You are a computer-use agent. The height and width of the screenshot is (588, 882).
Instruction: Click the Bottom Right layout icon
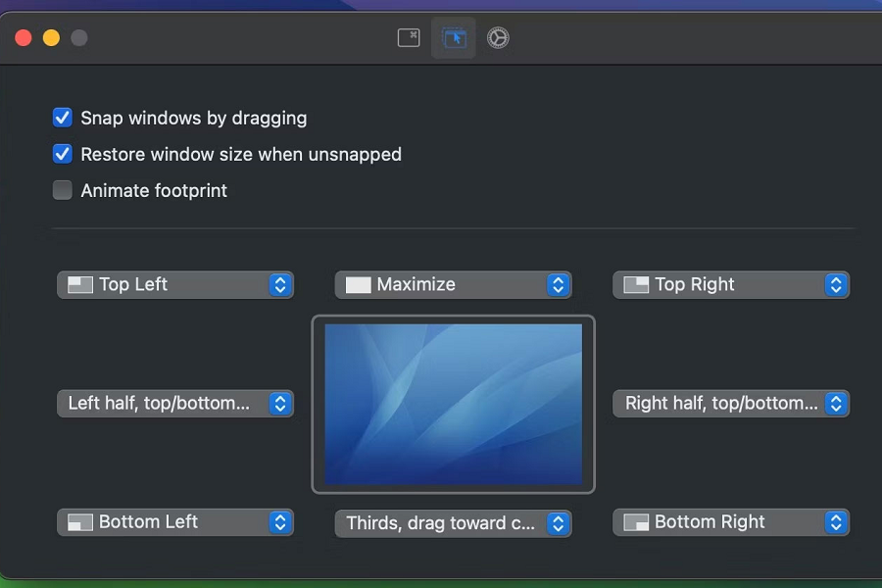click(x=637, y=522)
